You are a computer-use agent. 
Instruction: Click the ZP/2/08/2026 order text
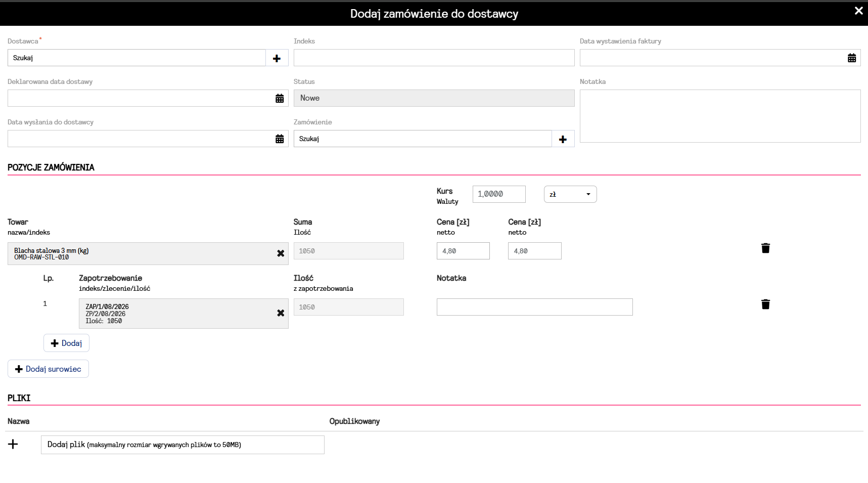pos(106,314)
